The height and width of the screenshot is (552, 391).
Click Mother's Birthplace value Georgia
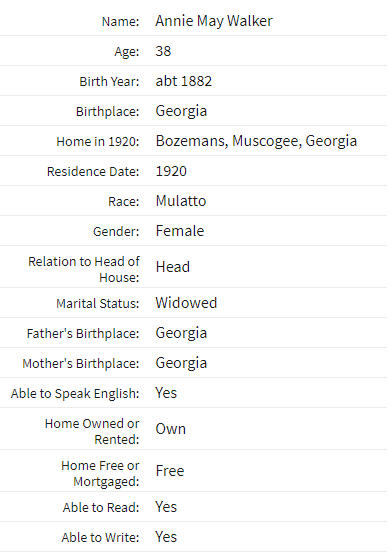click(181, 363)
